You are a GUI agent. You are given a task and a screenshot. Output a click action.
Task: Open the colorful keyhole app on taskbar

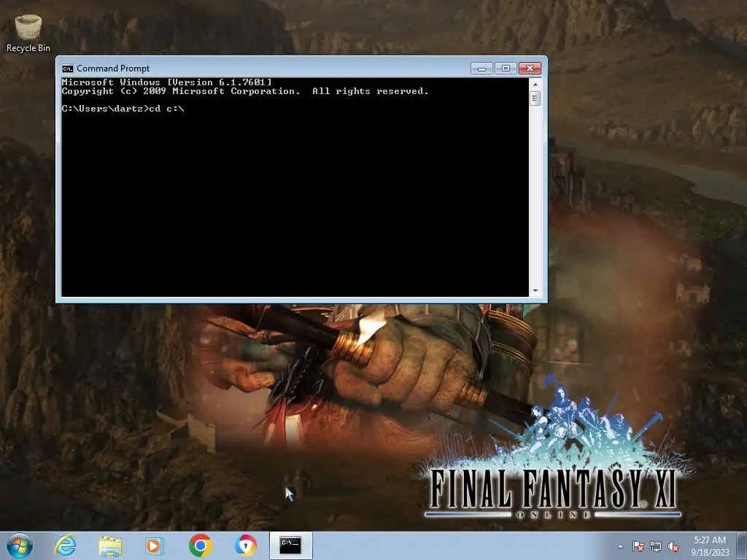246,545
